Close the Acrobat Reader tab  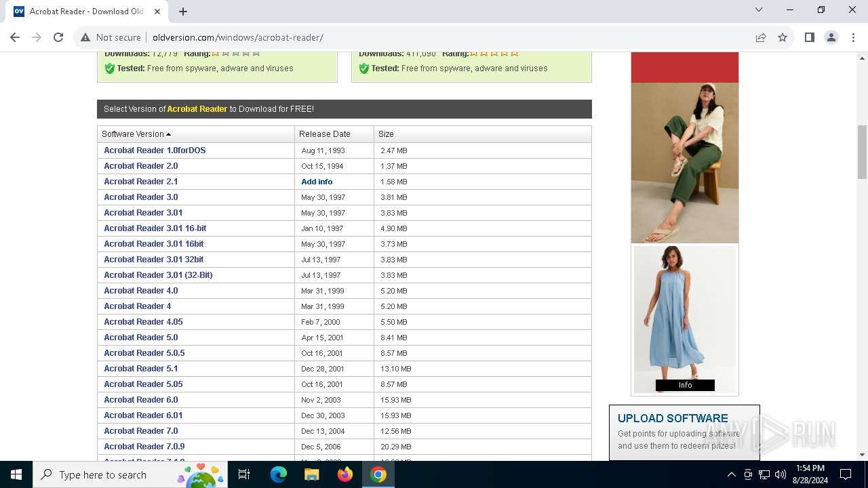157,11
